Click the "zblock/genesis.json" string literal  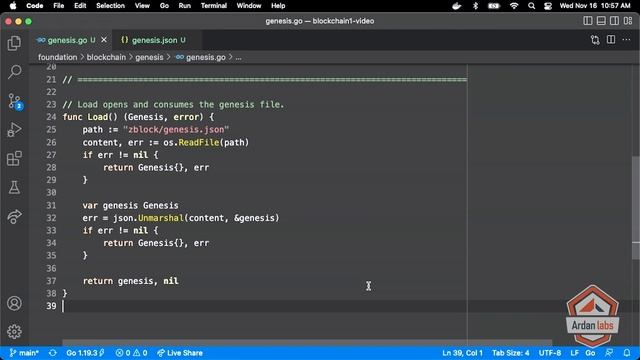tap(176, 129)
